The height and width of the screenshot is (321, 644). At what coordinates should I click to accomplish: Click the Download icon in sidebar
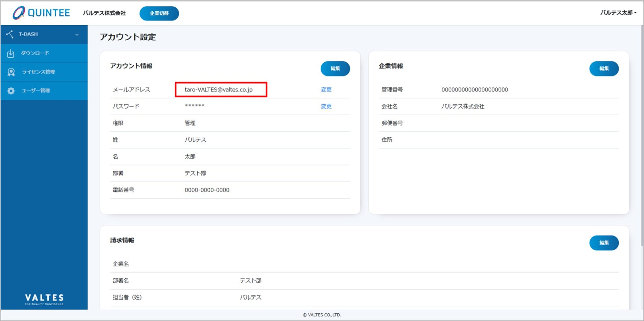coord(11,53)
